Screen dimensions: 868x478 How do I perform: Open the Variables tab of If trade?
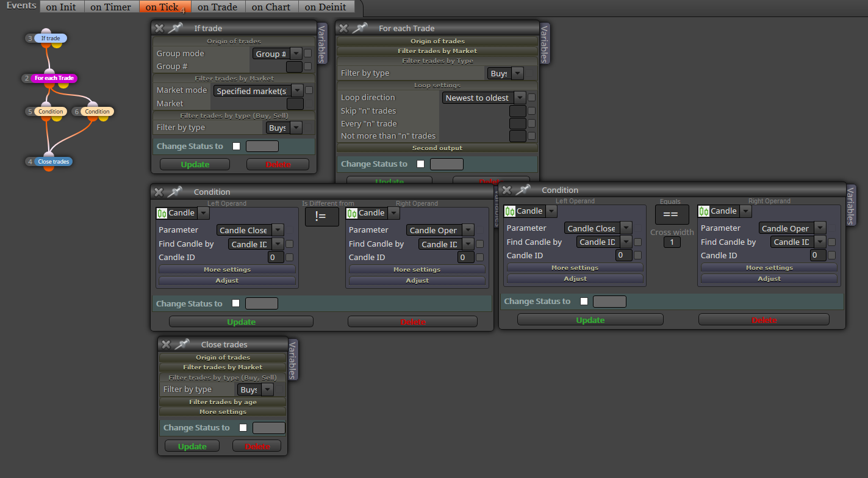point(323,43)
